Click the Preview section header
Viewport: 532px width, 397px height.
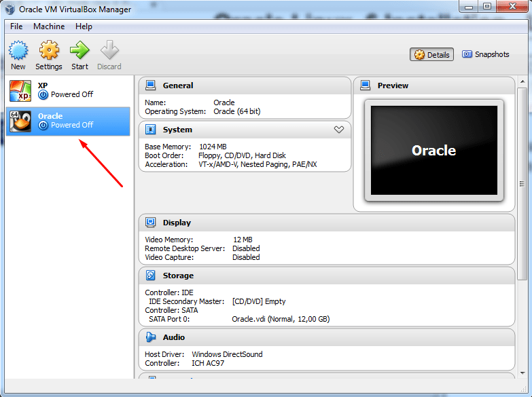tap(434, 86)
